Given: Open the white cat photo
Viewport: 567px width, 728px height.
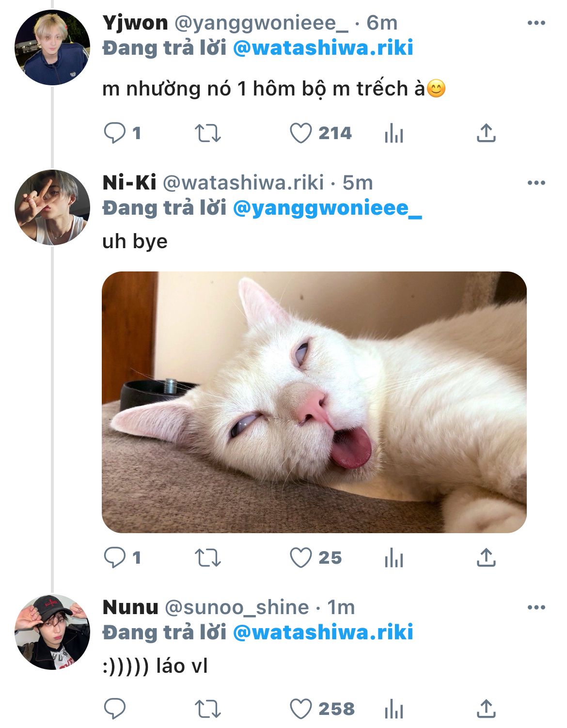Looking at the screenshot, I should click(x=314, y=402).
